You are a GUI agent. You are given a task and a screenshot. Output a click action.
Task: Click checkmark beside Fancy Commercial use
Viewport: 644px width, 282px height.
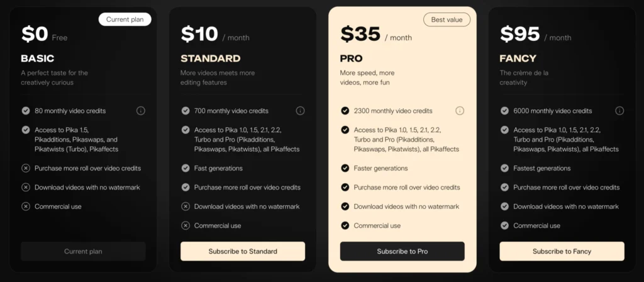point(505,225)
